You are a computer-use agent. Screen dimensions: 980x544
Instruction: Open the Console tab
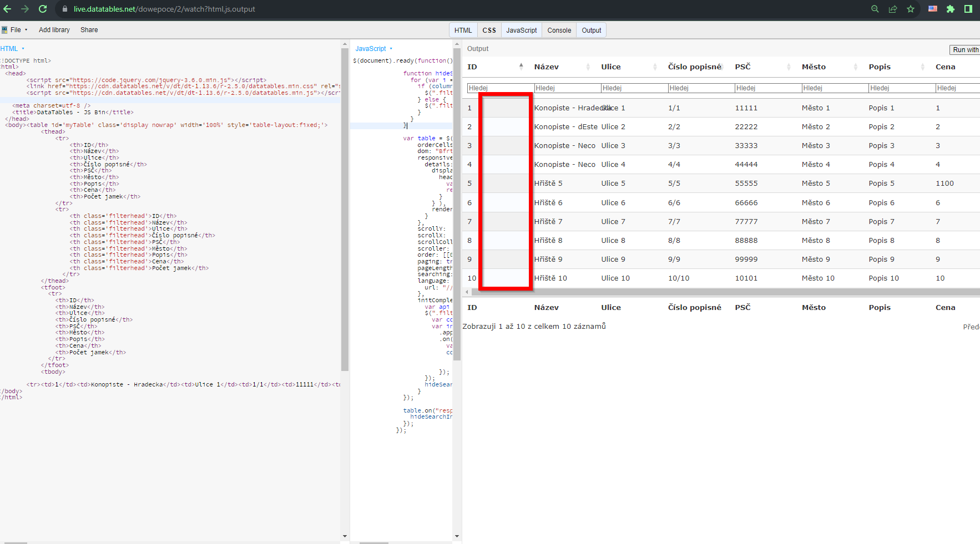(x=559, y=30)
